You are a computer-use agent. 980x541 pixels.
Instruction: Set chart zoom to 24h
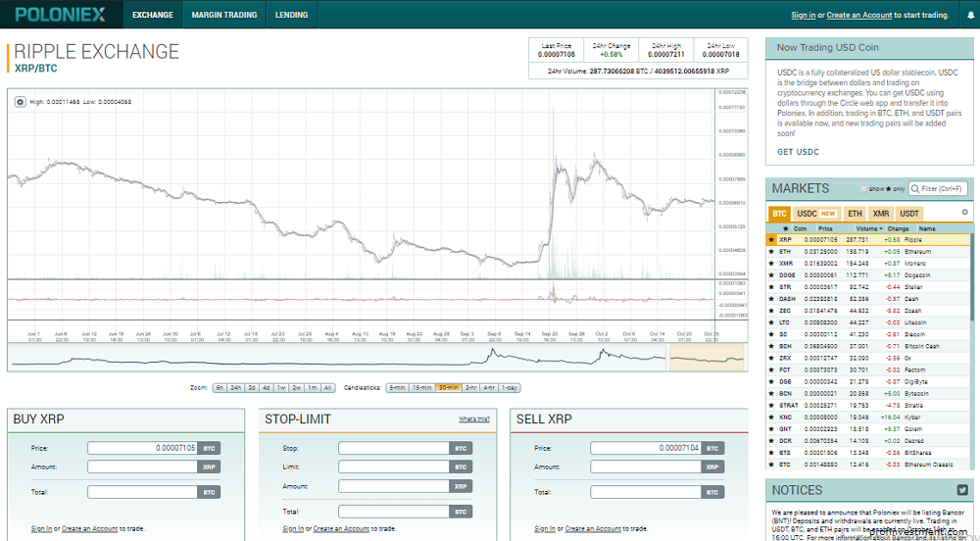pyautogui.click(x=235, y=388)
